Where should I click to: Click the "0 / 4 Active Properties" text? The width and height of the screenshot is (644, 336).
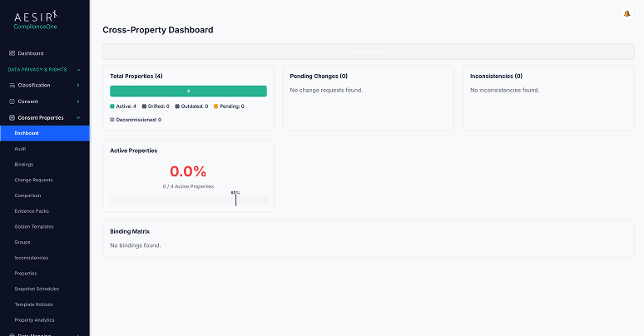click(188, 186)
